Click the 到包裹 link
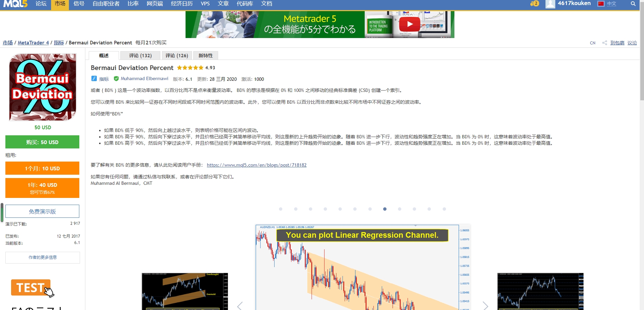The image size is (644, 310). (617, 43)
